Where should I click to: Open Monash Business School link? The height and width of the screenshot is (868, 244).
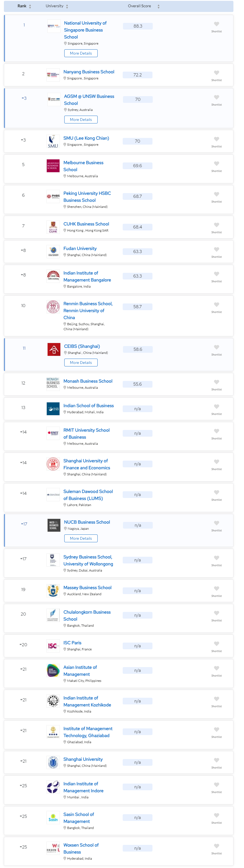(x=88, y=381)
